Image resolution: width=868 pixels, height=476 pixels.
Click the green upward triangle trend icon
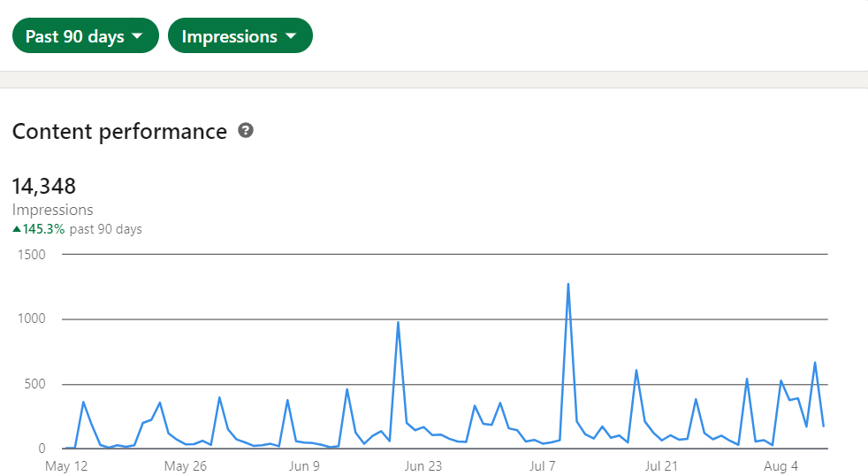(17, 229)
